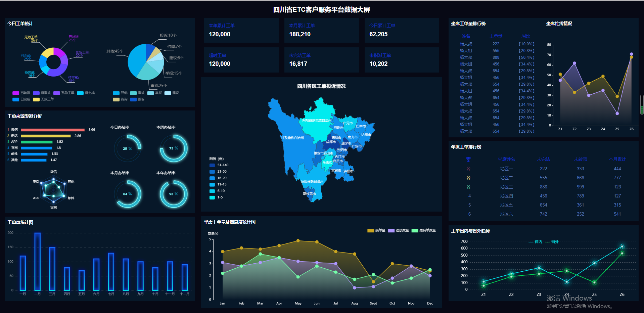The image size is (644, 313).
Task: Click the 省外 line legend marker
Action: (548, 242)
